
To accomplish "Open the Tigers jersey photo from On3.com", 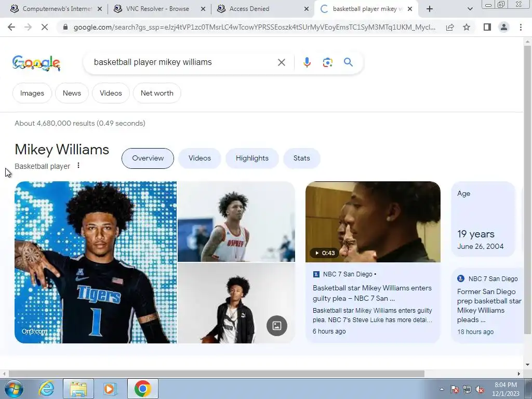I will click(x=96, y=262).
